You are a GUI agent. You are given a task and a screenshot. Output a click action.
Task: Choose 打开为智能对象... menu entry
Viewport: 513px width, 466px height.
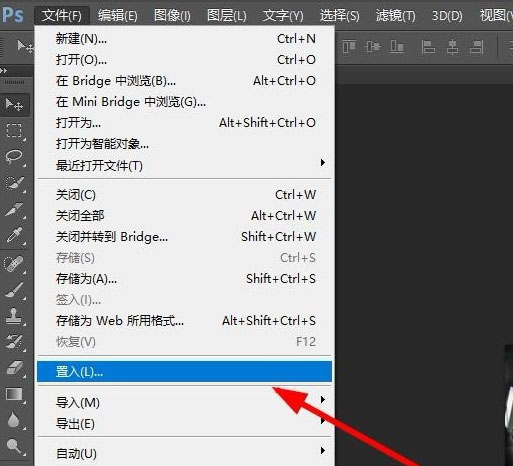(x=184, y=144)
